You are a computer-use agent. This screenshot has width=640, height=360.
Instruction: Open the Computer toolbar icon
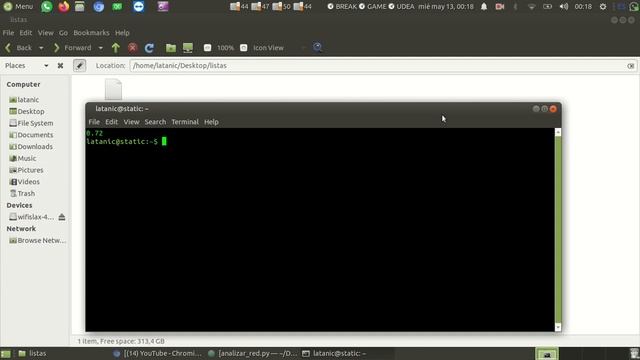tap(188, 48)
